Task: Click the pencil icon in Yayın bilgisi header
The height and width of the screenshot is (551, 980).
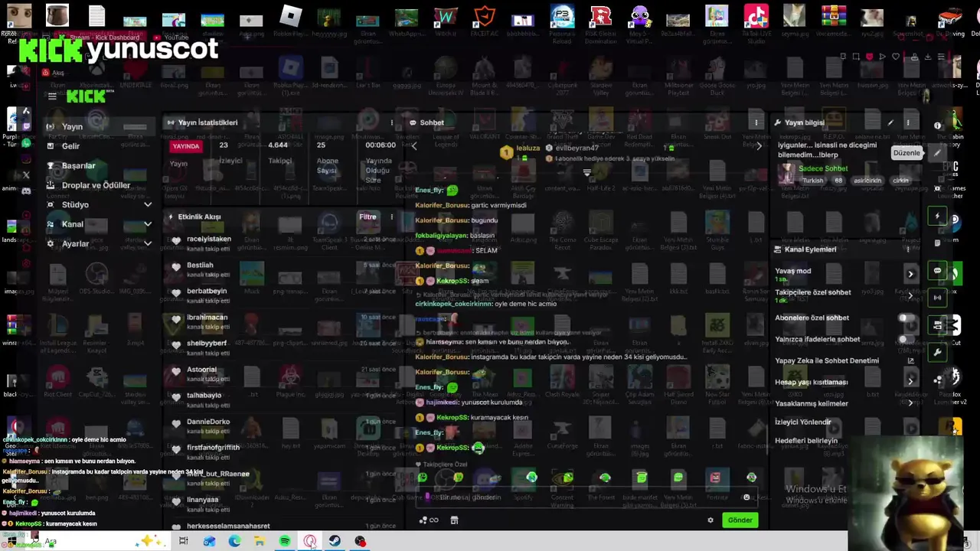Action: [890, 122]
